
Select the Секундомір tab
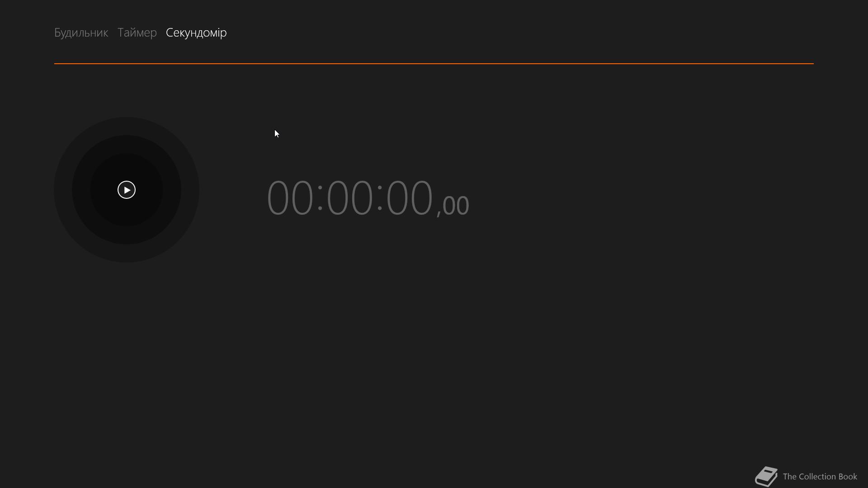196,33
